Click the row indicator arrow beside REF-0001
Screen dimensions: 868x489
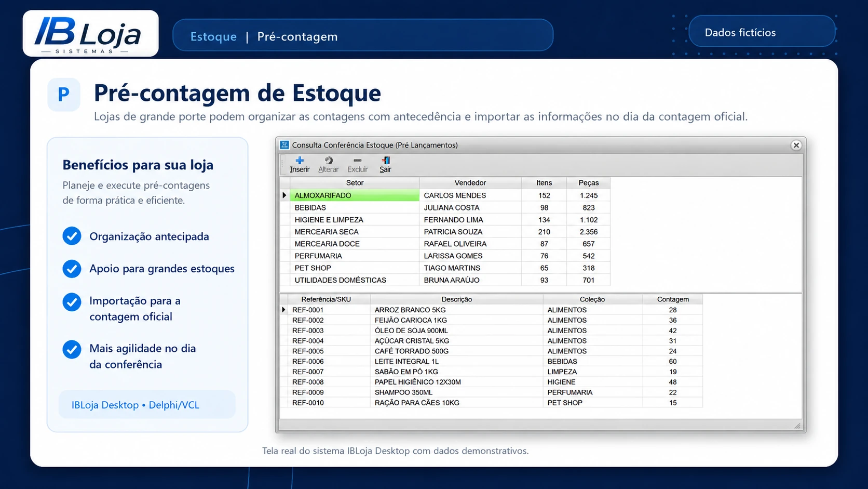point(283,310)
